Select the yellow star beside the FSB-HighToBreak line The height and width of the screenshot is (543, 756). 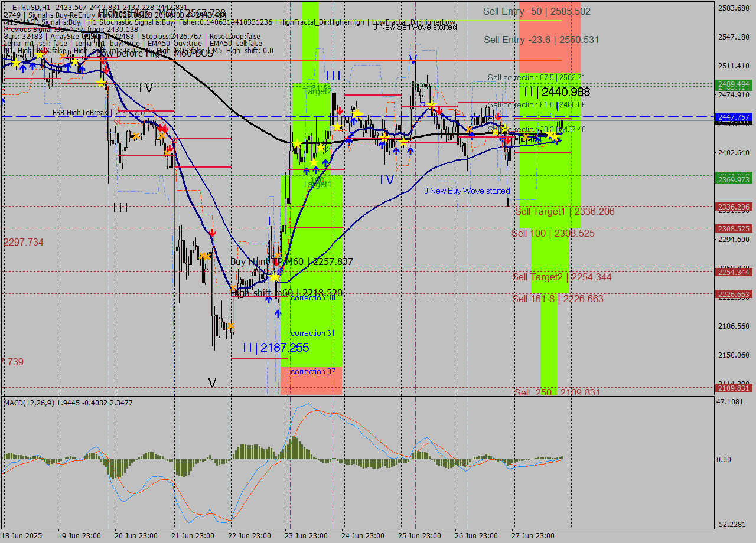(x=101, y=83)
